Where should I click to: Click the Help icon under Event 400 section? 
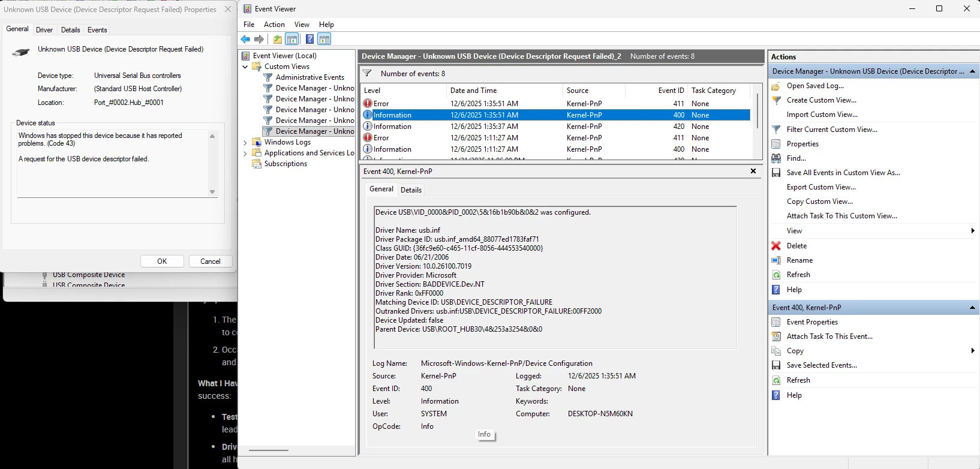coord(776,395)
